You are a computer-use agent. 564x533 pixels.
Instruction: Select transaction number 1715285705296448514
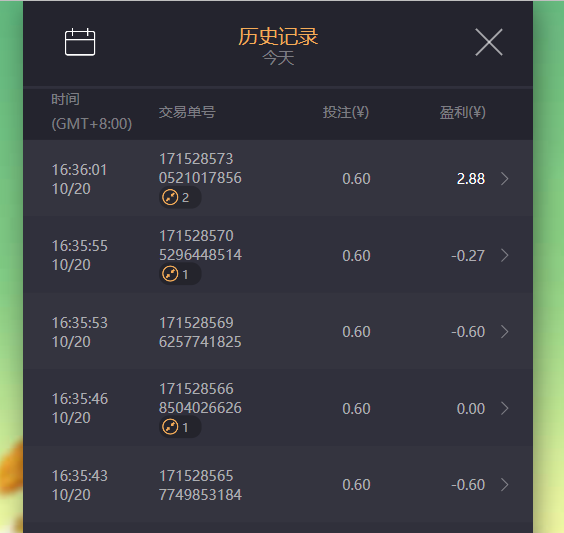coord(200,245)
